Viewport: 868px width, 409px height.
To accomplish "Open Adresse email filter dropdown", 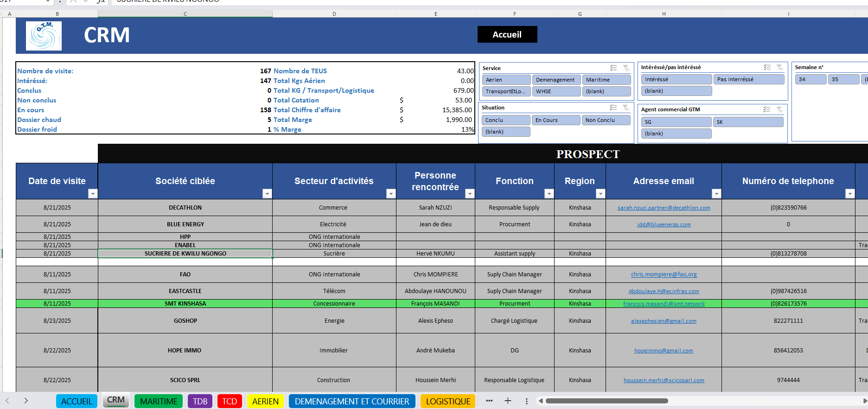I will 716,194.
